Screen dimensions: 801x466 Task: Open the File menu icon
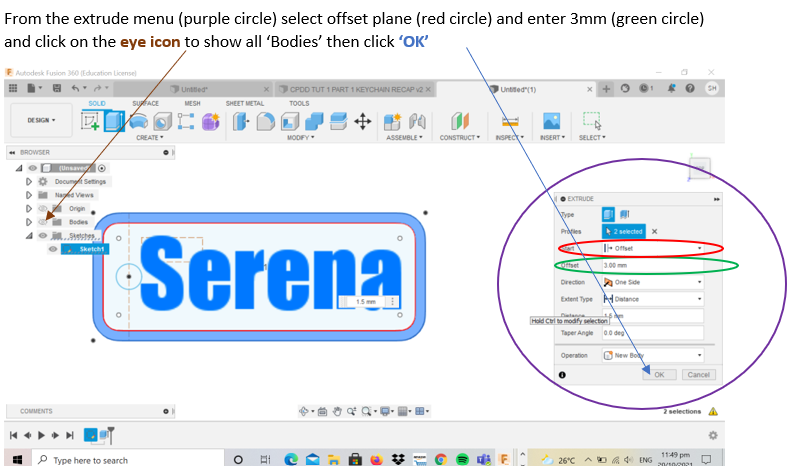[x=33, y=88]
